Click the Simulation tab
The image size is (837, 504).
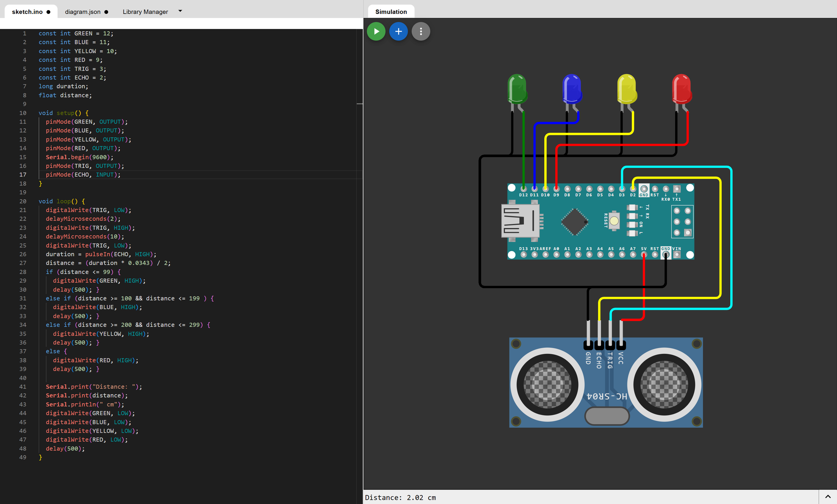(391, 12)
